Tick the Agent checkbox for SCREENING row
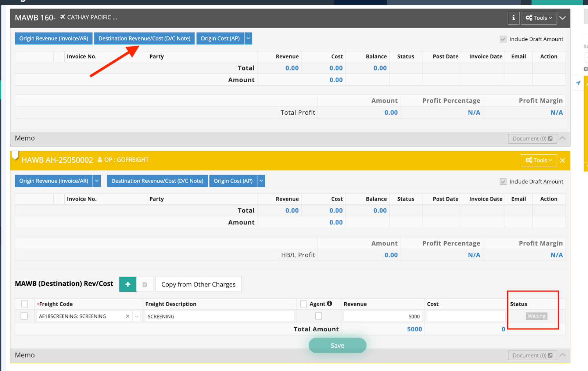The image size is (588, 371). [319, 316]
